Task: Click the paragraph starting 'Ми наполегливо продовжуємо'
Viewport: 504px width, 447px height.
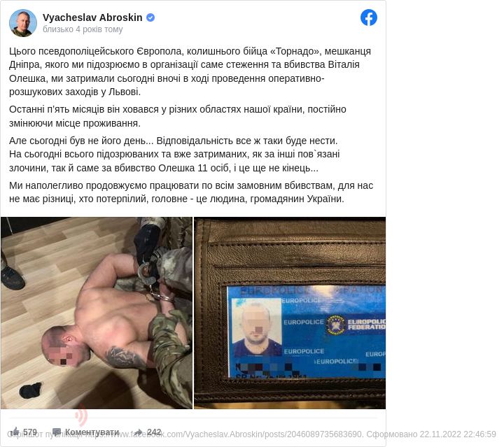Action: point(191,192)
